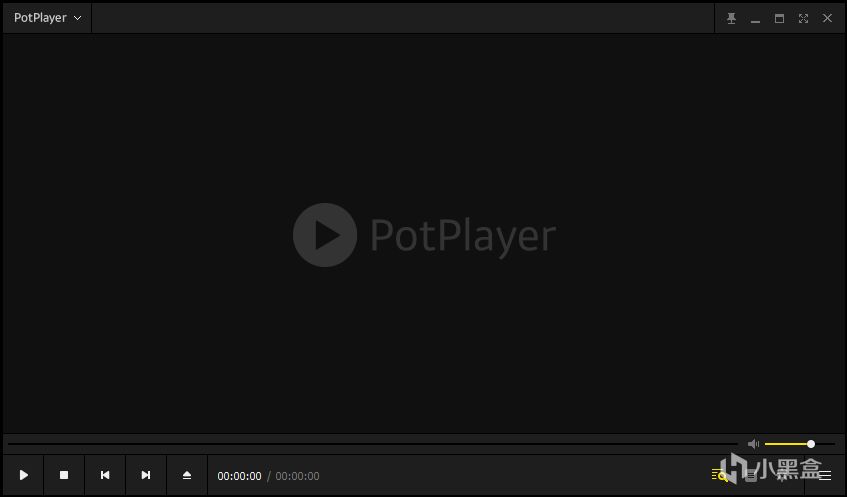
Task: Start playback with the play button
Action: tap(23, 475)
